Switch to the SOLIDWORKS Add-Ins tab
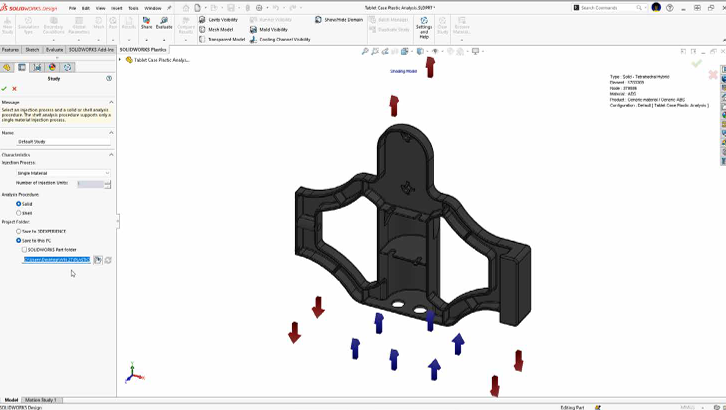726x410 pixels. 91,50
